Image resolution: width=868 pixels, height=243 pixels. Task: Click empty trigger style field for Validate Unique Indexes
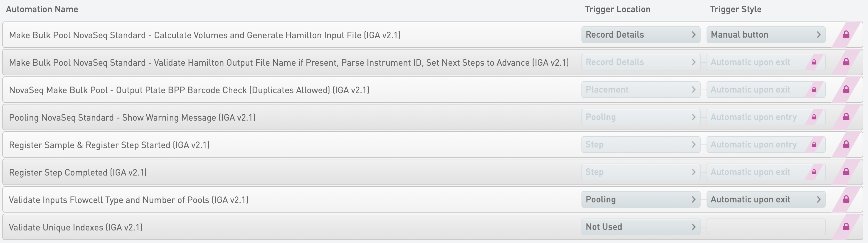[766, 227]
